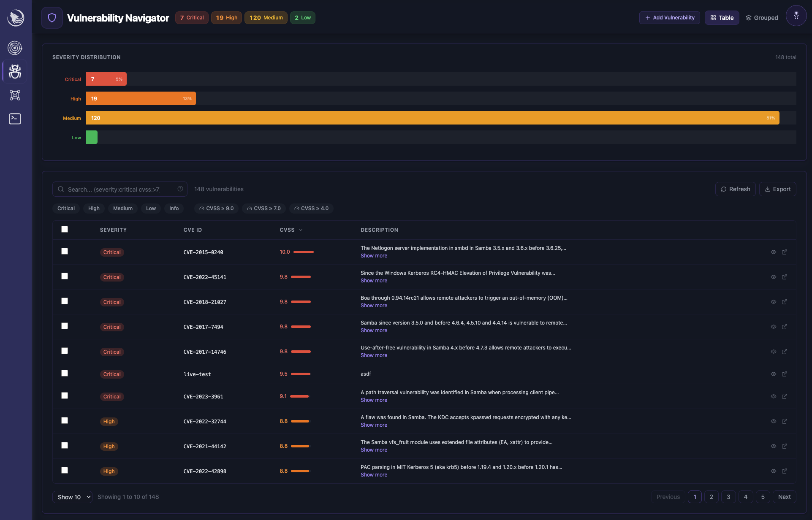Click the wolf logo at top of sidebar
The image size is (812, 520).
[16, 18]
